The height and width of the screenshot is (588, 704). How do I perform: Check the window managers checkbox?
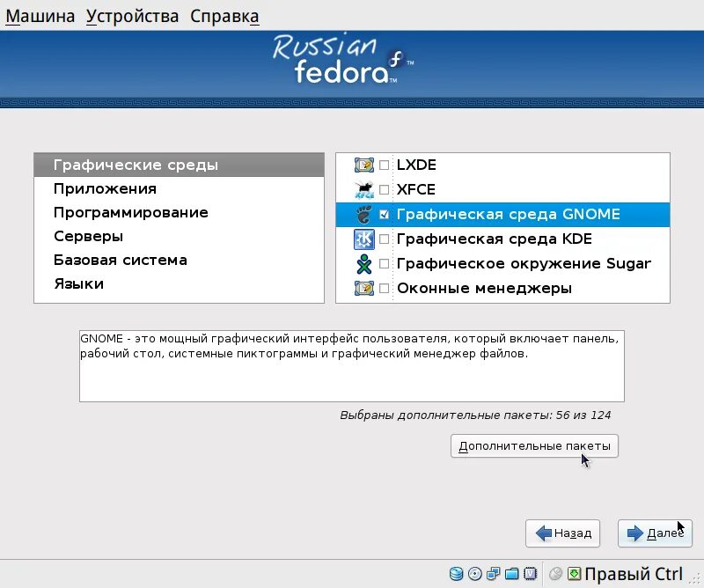click(385, 288)
